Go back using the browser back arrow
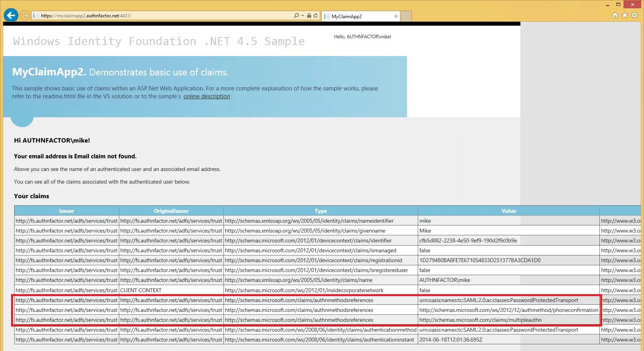 click(11, 15)
